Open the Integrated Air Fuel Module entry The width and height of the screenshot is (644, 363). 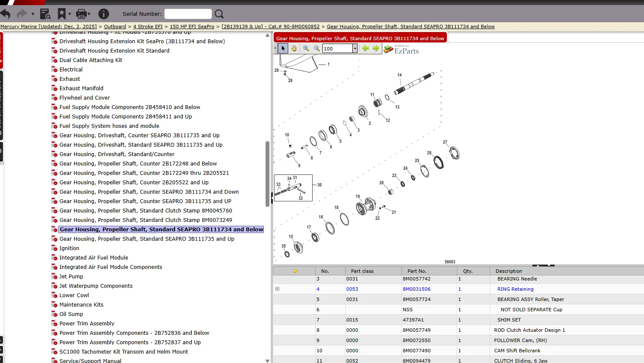(x=94, y=257)
